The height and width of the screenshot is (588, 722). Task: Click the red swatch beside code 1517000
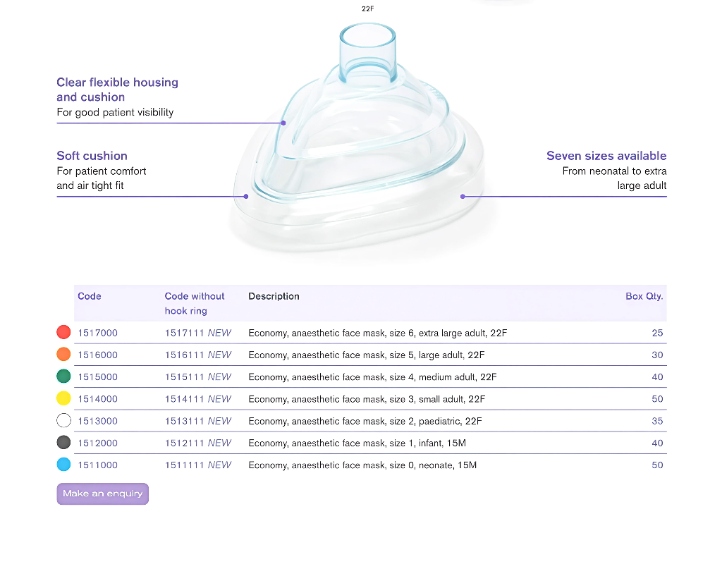click(x=63, y=332)
